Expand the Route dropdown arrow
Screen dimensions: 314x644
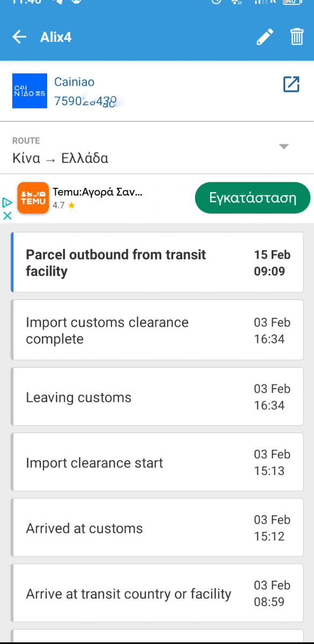coord(284,147)
